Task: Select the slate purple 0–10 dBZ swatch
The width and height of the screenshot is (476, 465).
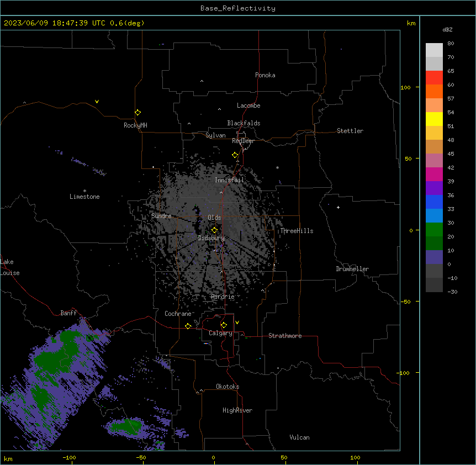Action: (434, 257)
